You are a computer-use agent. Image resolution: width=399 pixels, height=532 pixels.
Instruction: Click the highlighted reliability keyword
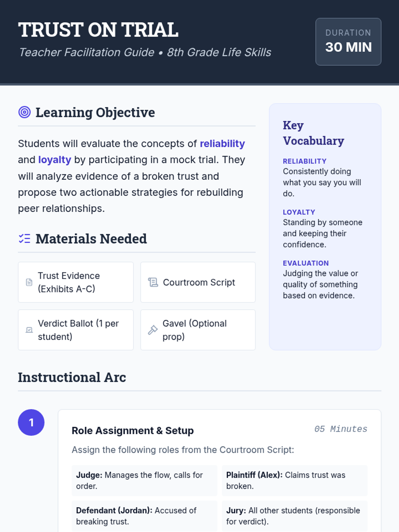tap(222, 144)
